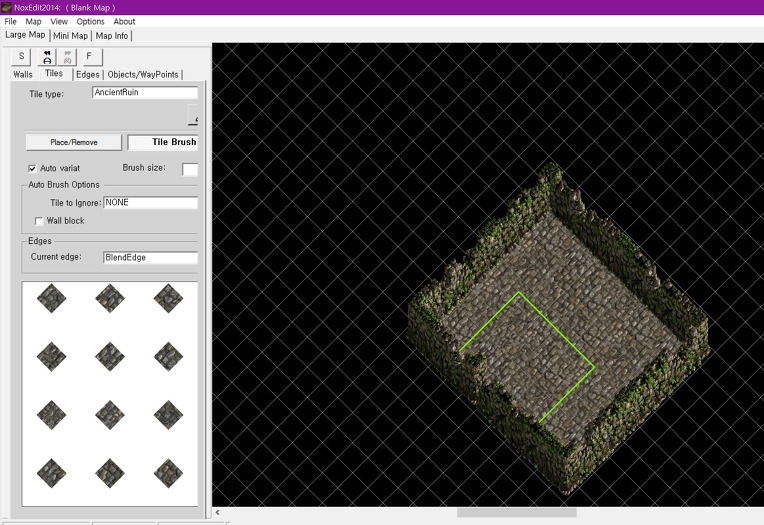
Task: Click the horizontal map scrollbar thumb
Action: [x=516, y=513]
